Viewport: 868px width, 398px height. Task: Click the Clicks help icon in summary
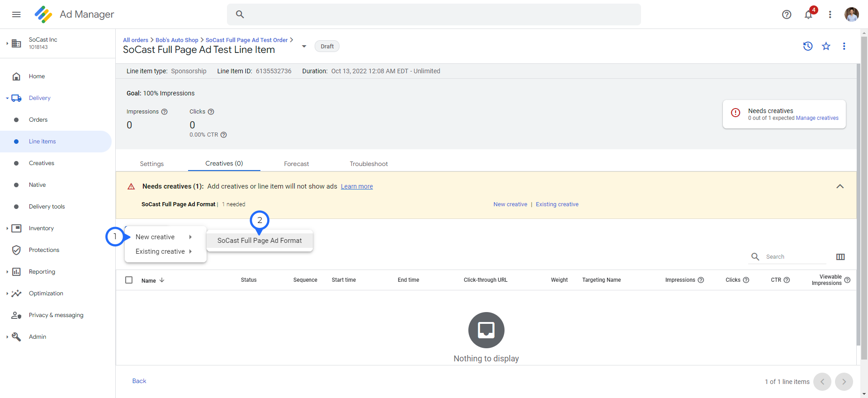click(211, 112)
